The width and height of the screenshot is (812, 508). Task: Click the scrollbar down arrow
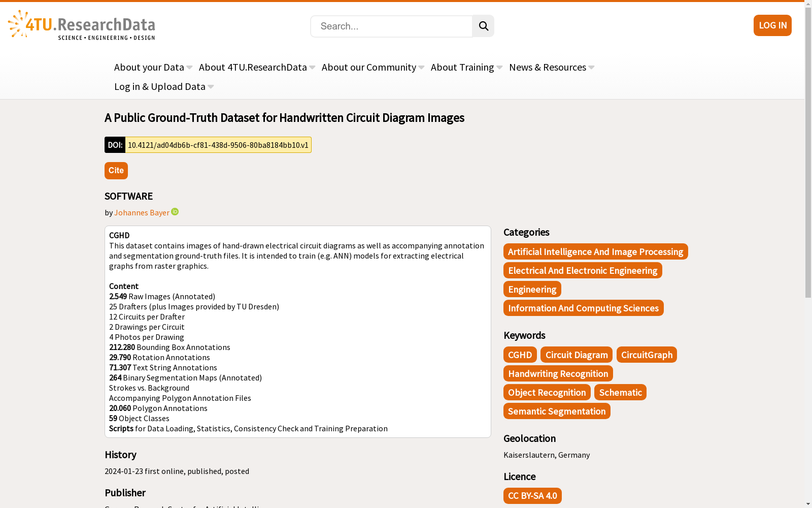[808, 504]
